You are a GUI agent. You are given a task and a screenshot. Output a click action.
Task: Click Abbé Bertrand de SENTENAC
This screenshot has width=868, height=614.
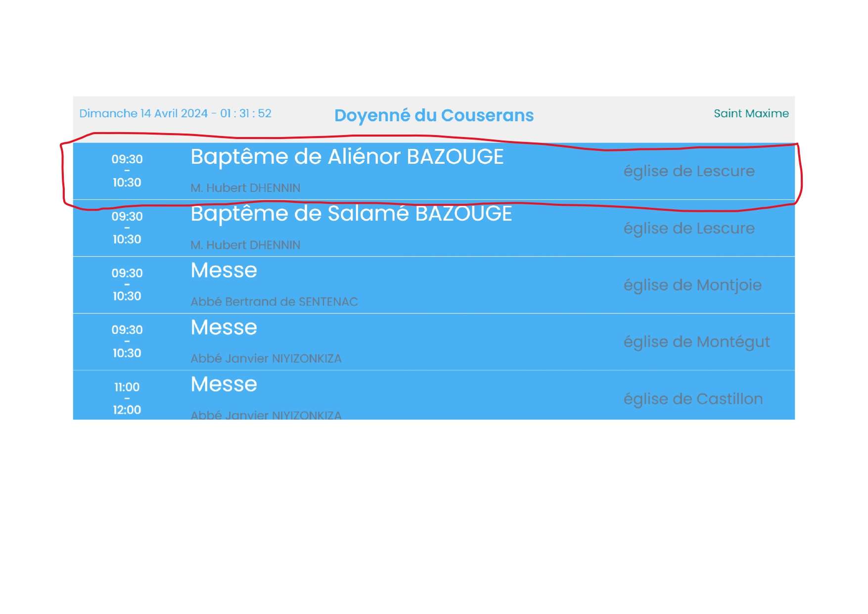pos(274,302)
